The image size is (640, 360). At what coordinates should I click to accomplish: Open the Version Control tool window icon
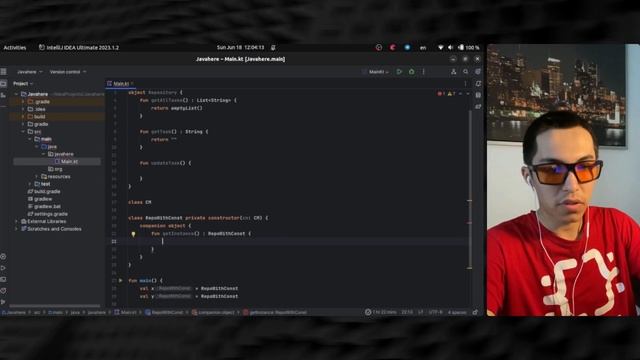coord(3,302)
